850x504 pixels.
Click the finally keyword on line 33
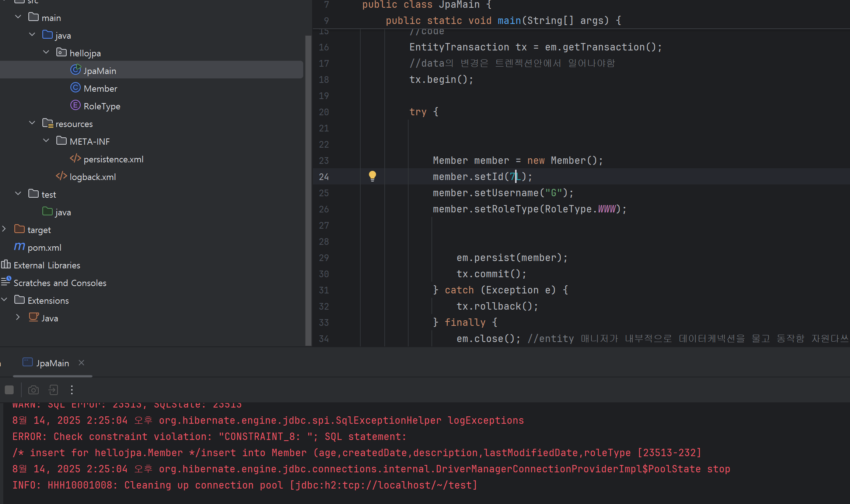coord(465,322)
